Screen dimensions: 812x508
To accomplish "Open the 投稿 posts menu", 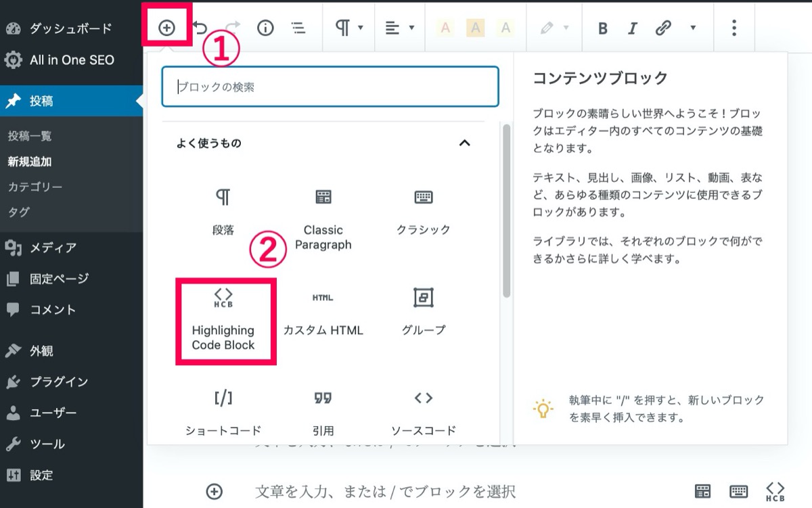I will 71,101.
